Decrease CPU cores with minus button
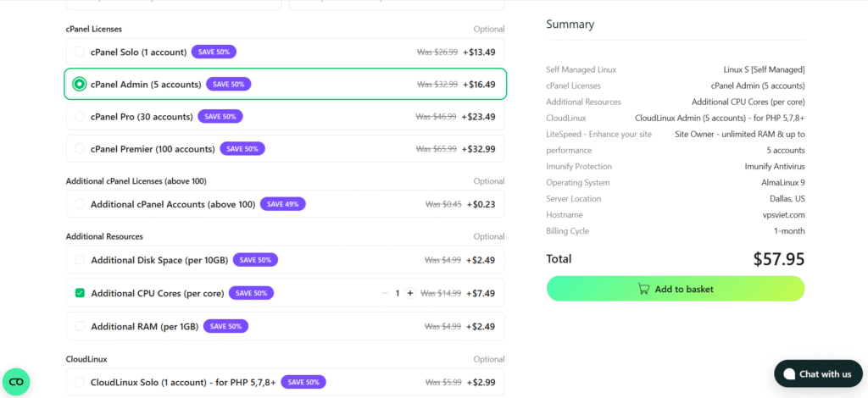868x398 pixels. tap(384, 293)
